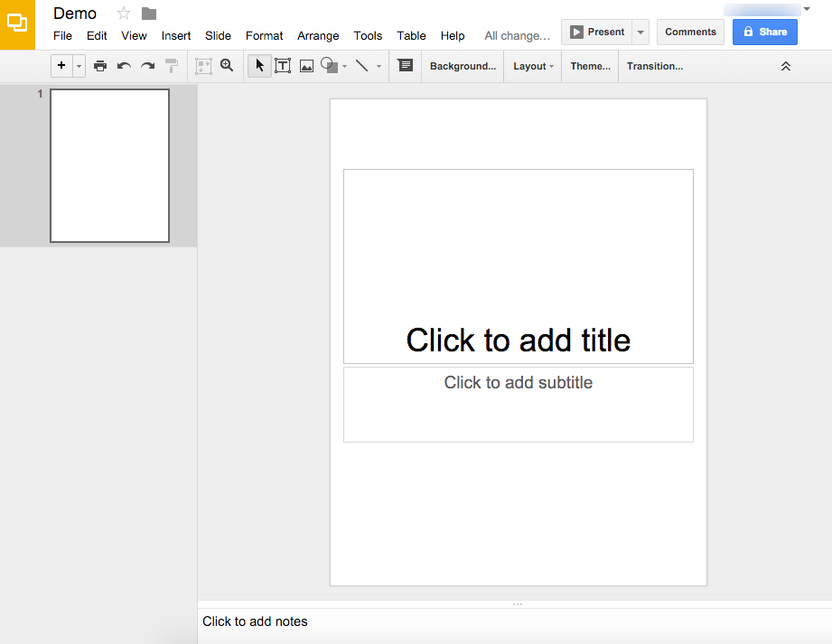Expand the New slide dropdown arrow
The image size is (832, 644).
click(x=78, y=65)
